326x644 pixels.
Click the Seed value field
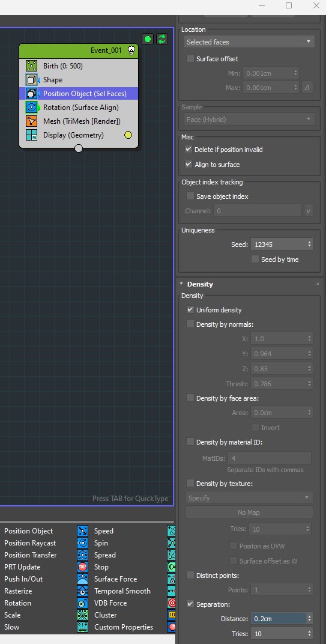[x=279, y=245]
